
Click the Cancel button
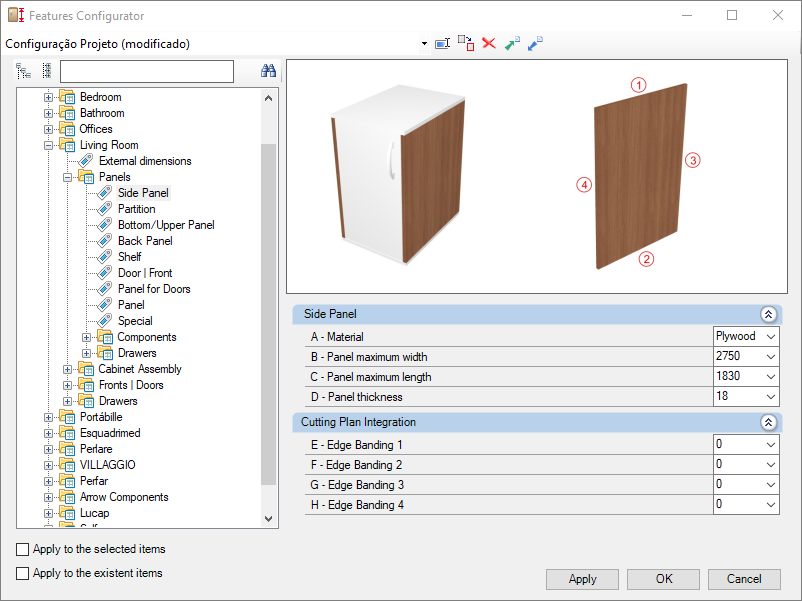pyautogui.click(x=744, y=579)
